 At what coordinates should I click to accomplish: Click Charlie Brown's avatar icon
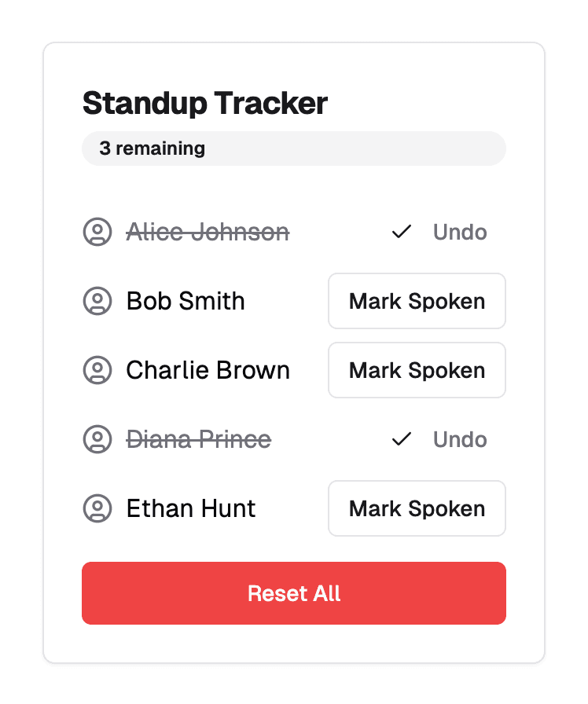pyautogui.click(x=97, y=370)
